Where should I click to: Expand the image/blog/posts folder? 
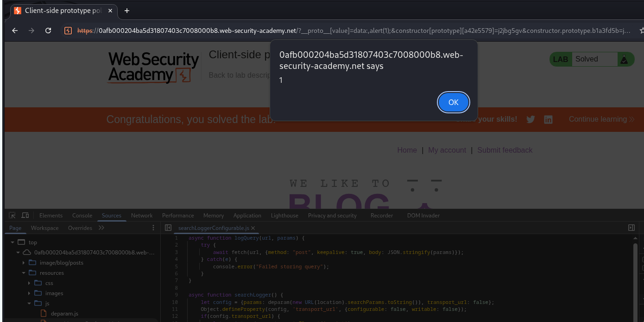pos(24,263)
